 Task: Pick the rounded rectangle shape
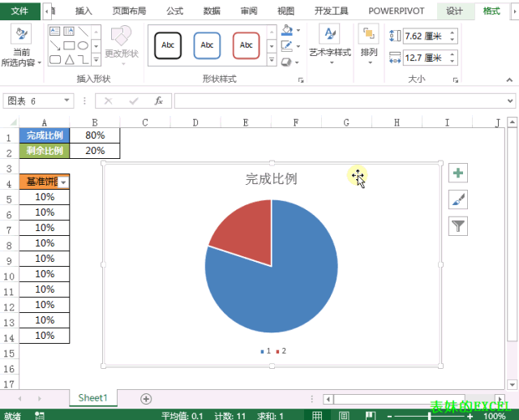(54, 59)
